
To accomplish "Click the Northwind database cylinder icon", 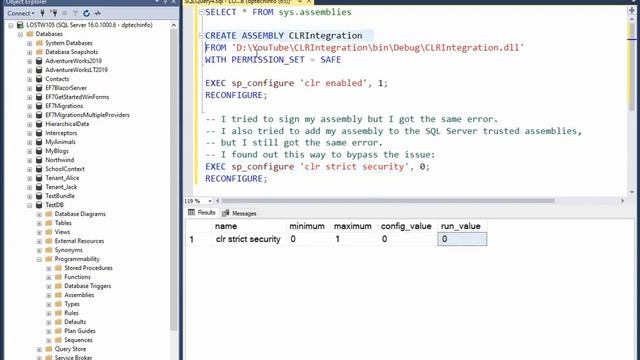I will [x=39, y=160].
